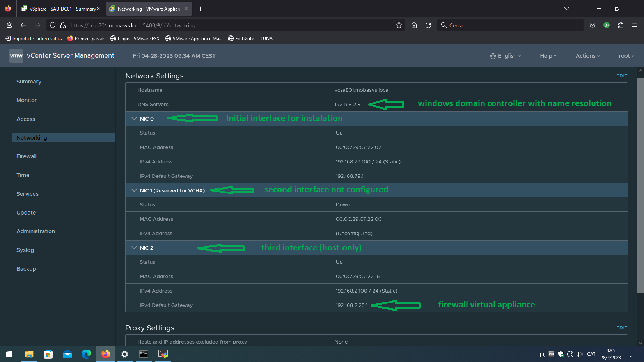Image resolution: width=644 pixels, height=362 pixels.
Task: Open the Settings gear on the taskbar
Action: pyautogui.click(x=125, y=354)
